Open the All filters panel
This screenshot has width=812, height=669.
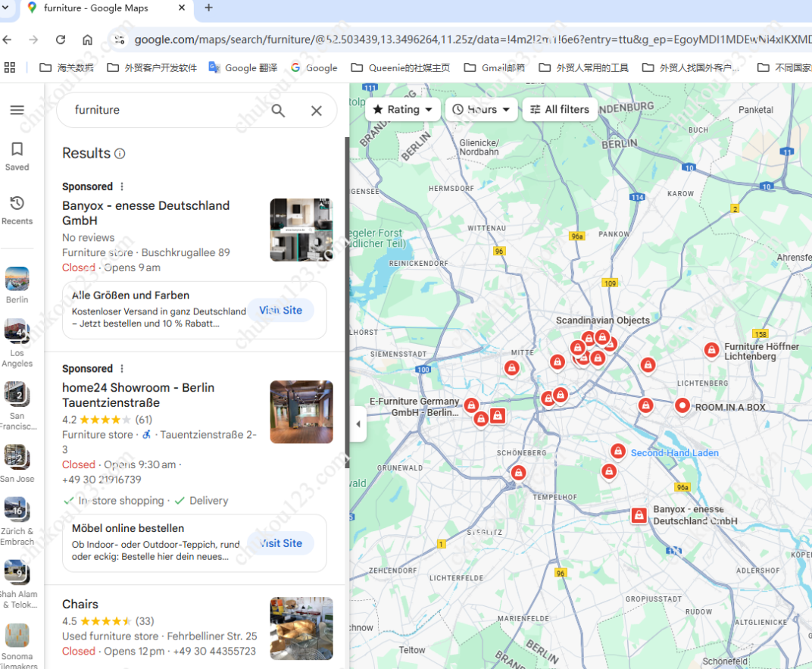click(560, 109)
